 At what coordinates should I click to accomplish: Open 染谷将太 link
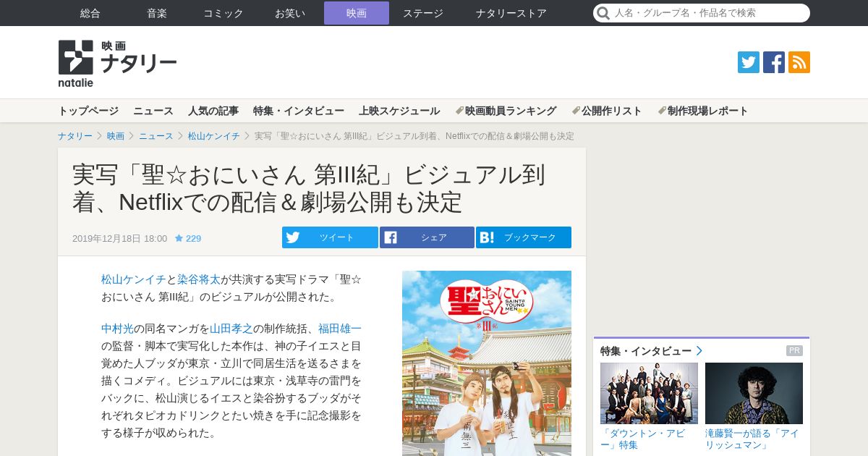point(199,279)
